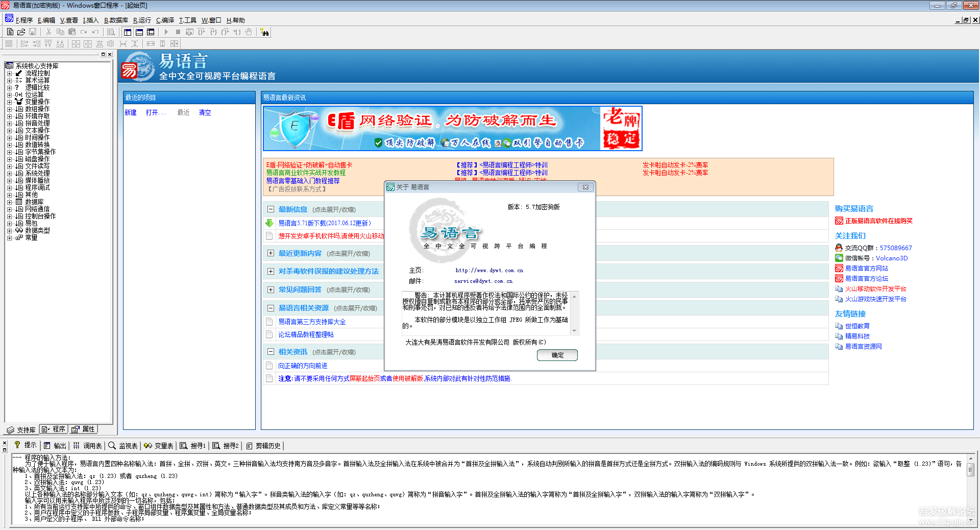Viewport: 980px width, 530px height.
Task: Click the align-bottom edges icon
Action: (60, 44)
